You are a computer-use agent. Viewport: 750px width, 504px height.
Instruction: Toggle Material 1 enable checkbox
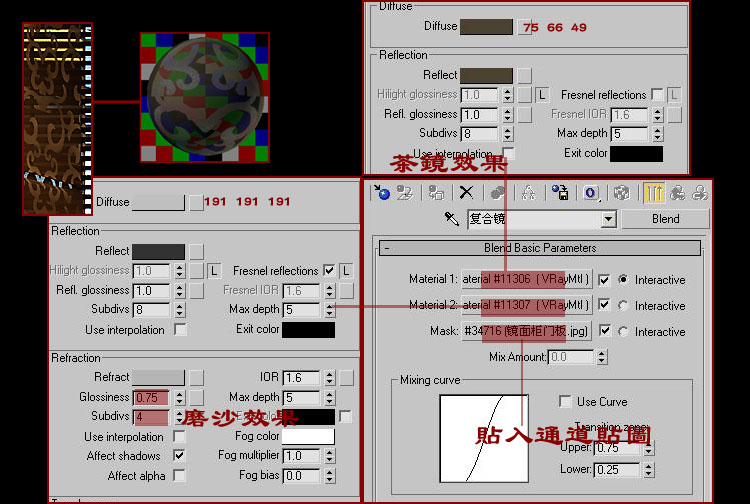[x=605, y=280]
